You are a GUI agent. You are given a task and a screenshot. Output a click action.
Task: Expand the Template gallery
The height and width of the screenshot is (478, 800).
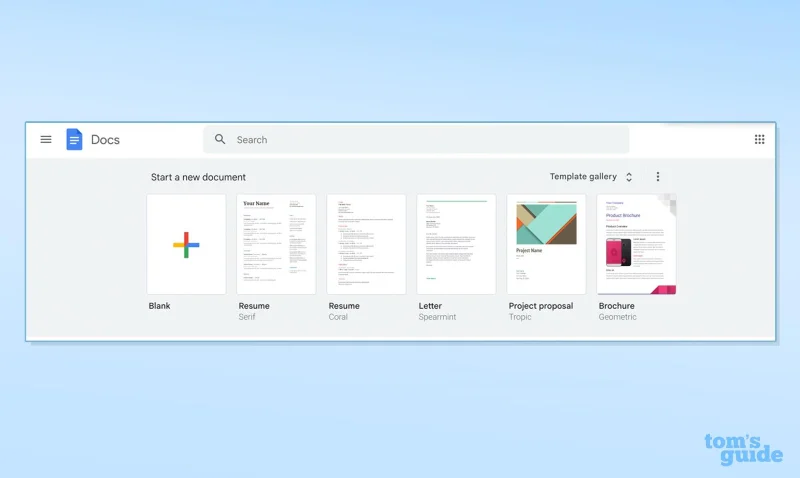591,177
